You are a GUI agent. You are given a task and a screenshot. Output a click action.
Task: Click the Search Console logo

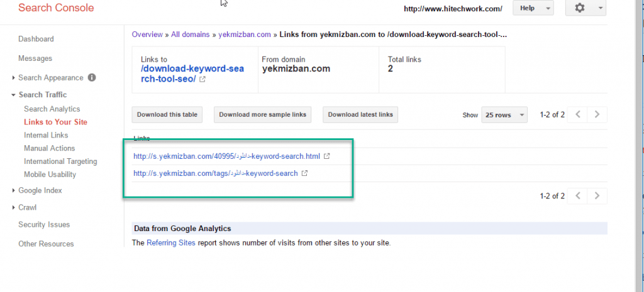56,8
